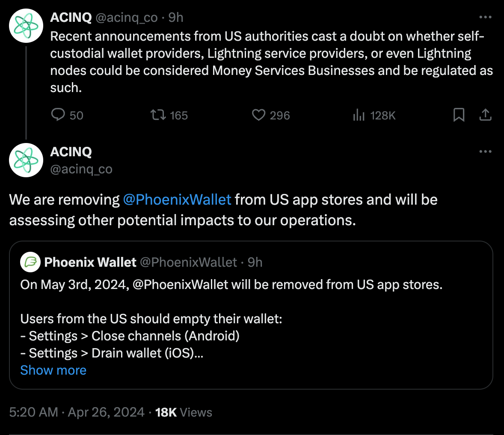Open the @PhoenixWallet mention link
The image size is (504, 435).
tap(177, 200)
